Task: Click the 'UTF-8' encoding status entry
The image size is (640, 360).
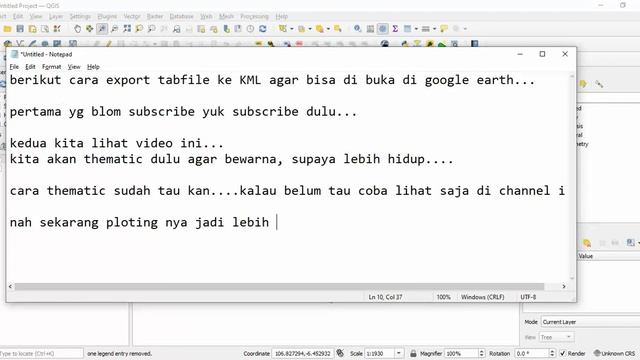Action: pyautogui.click(x=528, y=297)
